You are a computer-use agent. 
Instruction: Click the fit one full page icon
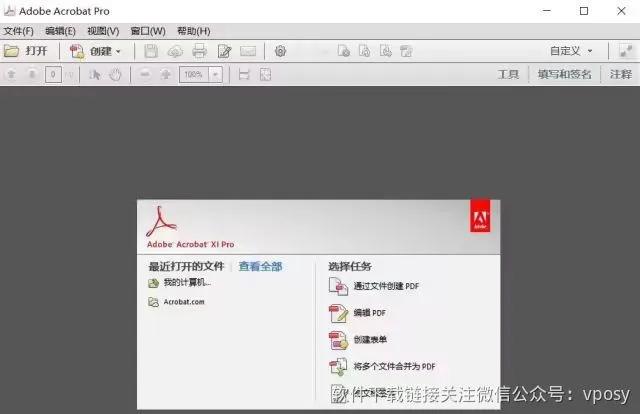pyautogui.click(x=265, y=75)
